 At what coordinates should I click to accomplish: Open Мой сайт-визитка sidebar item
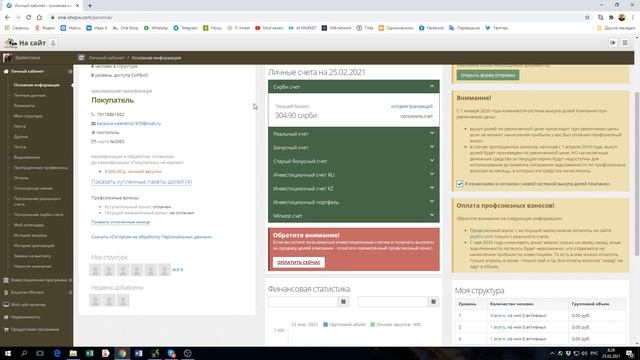point(28,304)
